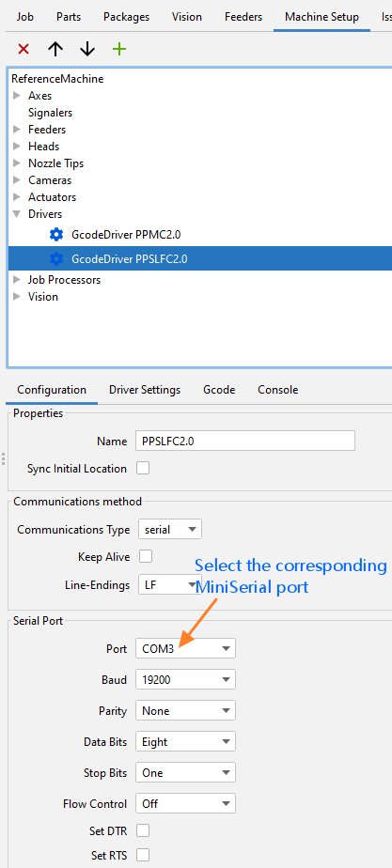Image resolution: width=392 pixels, height=868 pixels.
Task: Click the red X delete icon
Action: [24, 49]
